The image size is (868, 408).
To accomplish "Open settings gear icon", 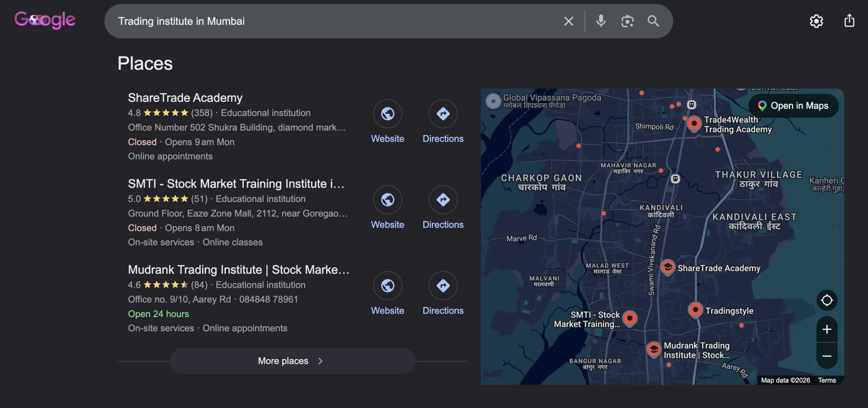I will pyautogui.click(x=816, y=21).
